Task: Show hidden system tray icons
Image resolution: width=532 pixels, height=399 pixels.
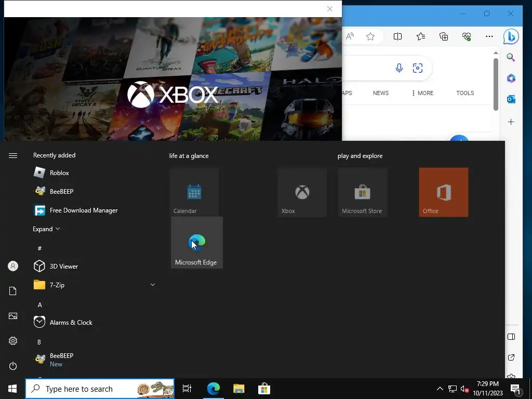Action: coord(440,389)
